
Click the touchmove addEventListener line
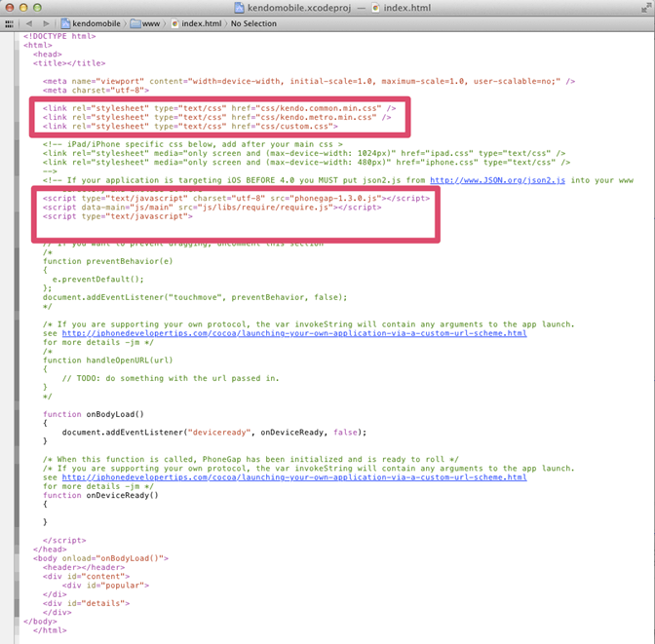click(x=195, y=297)
